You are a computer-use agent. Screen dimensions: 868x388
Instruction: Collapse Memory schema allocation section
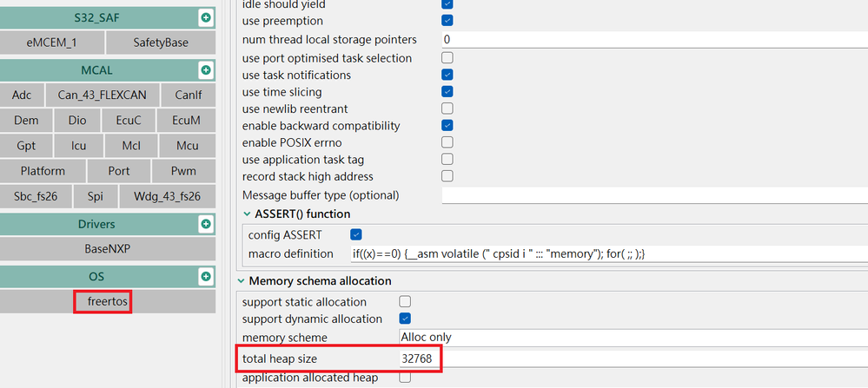coord(242,281)
